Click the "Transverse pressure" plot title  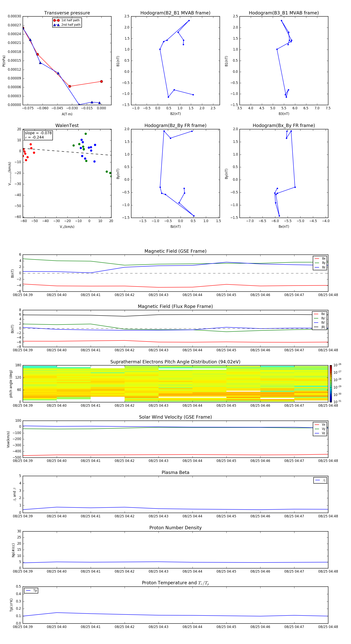pos(67,13)
